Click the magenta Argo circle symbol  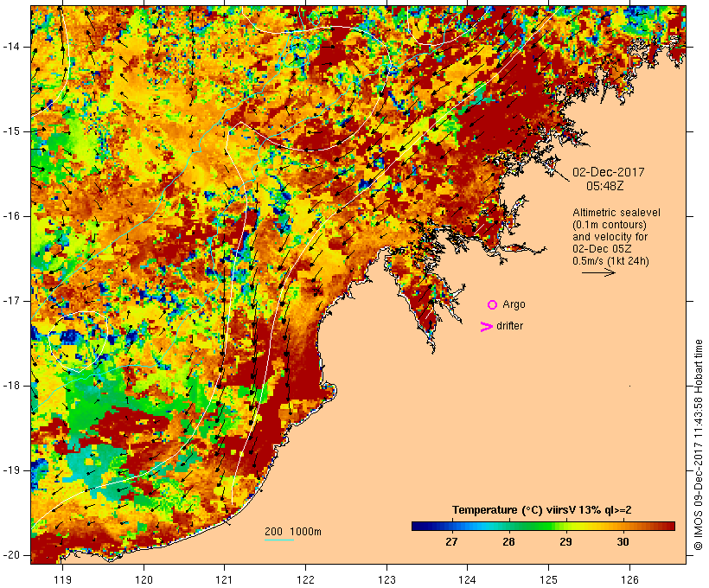493,305
